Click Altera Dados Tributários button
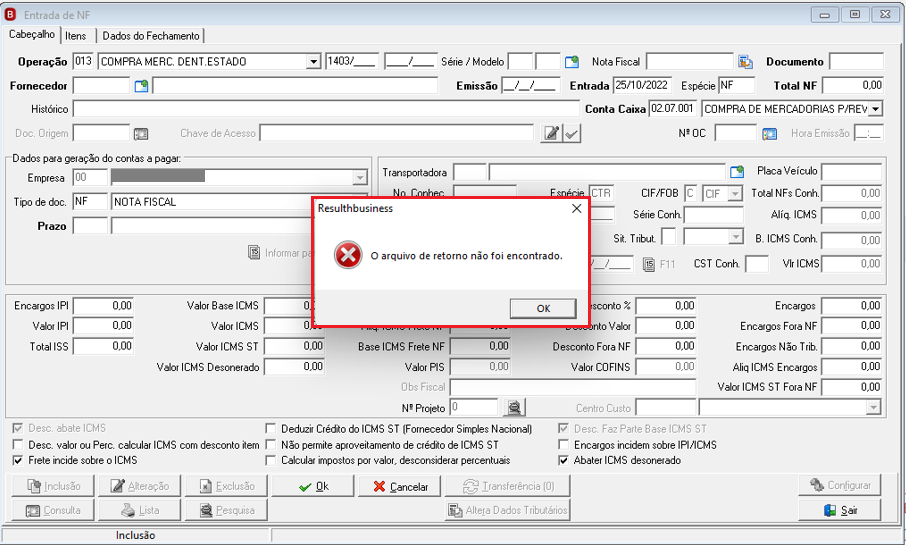This screenshot has width=906, height=545. [x=507, y=510]
